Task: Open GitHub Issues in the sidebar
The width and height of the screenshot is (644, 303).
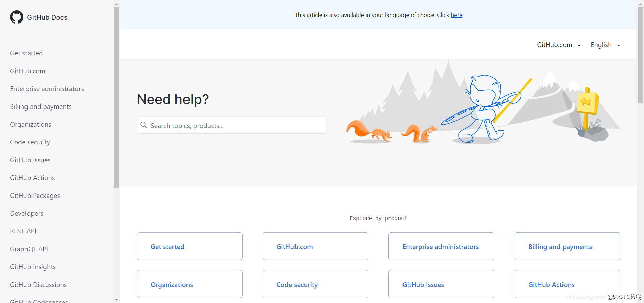Action: point(30,160)
